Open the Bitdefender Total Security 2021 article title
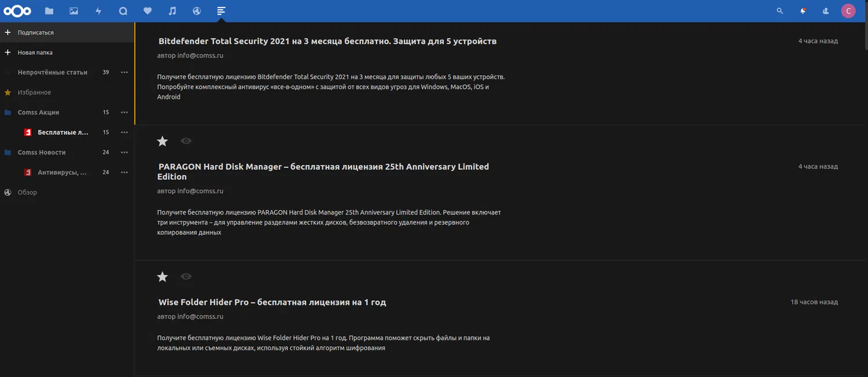This screenshot has height=377, width=868. point(327,42)
